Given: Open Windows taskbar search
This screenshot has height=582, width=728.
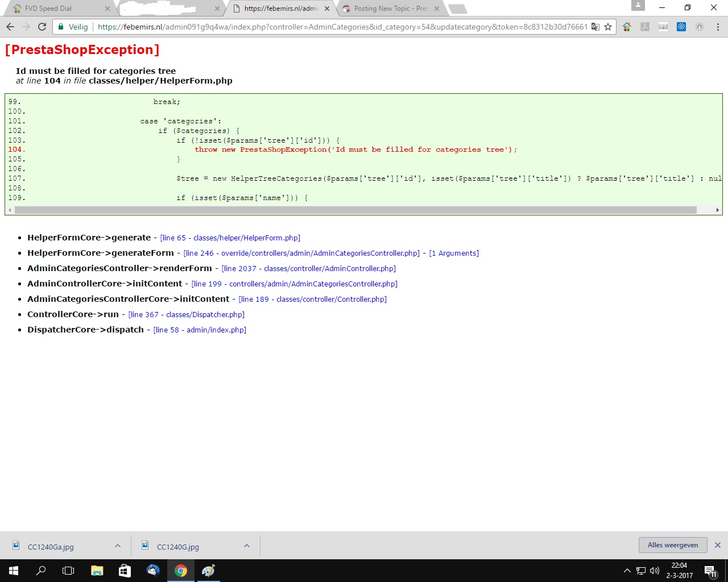Looking at the screenshot, I should tap(41, 571).
